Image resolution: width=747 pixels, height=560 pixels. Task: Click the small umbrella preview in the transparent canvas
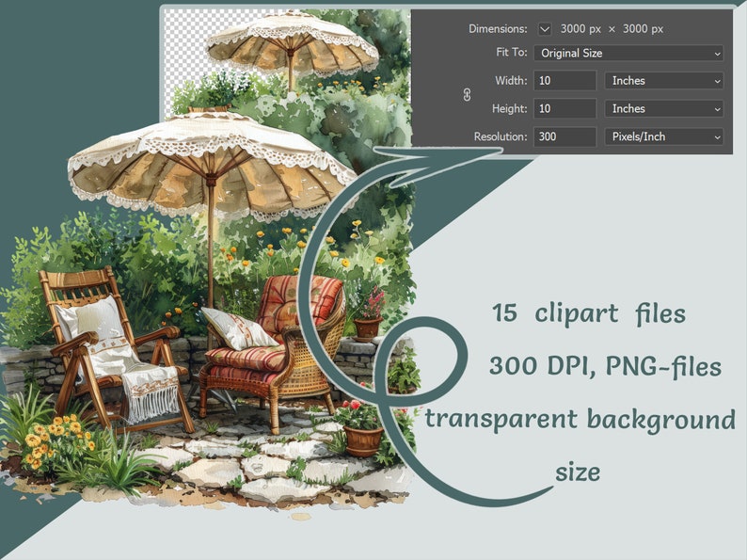292,45
